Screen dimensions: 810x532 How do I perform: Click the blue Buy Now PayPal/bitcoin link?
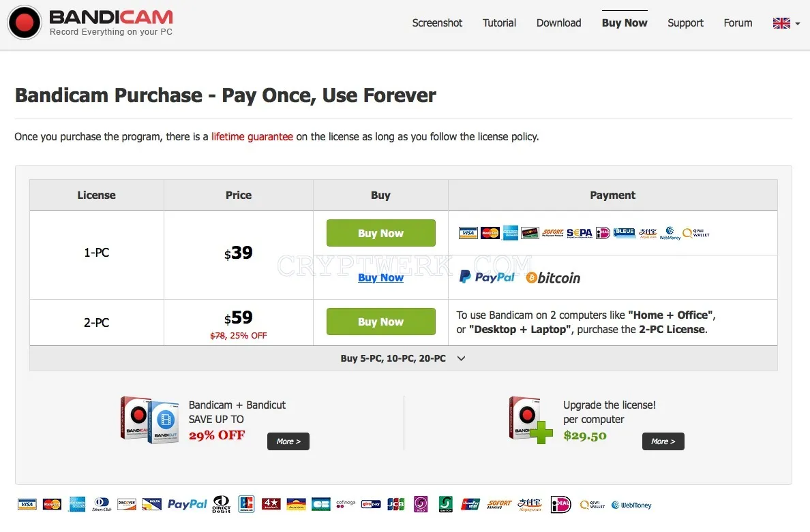(x=380, y=278)
